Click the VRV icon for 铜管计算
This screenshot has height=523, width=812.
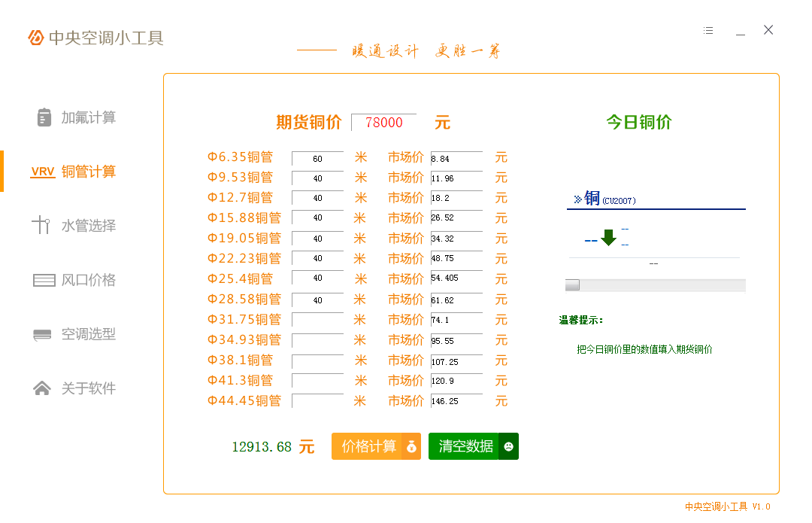click(x=43, y=172)
